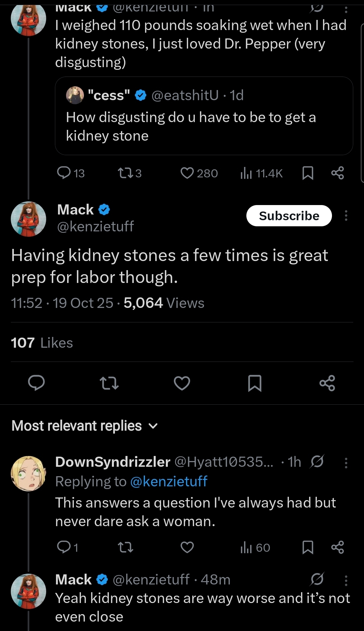Open more options on DownSyndrizzler's reply
The image size is (364, 631).
tap(346, 463)
